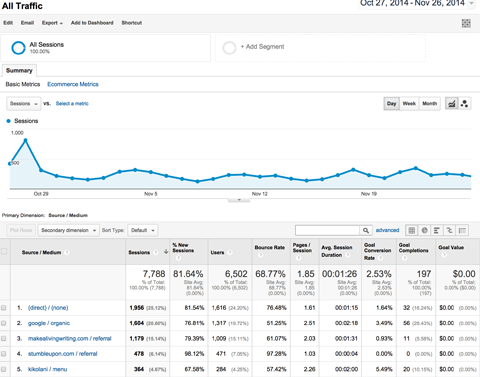
Task: Open the grid icon at top right
Action: [466, 23]
